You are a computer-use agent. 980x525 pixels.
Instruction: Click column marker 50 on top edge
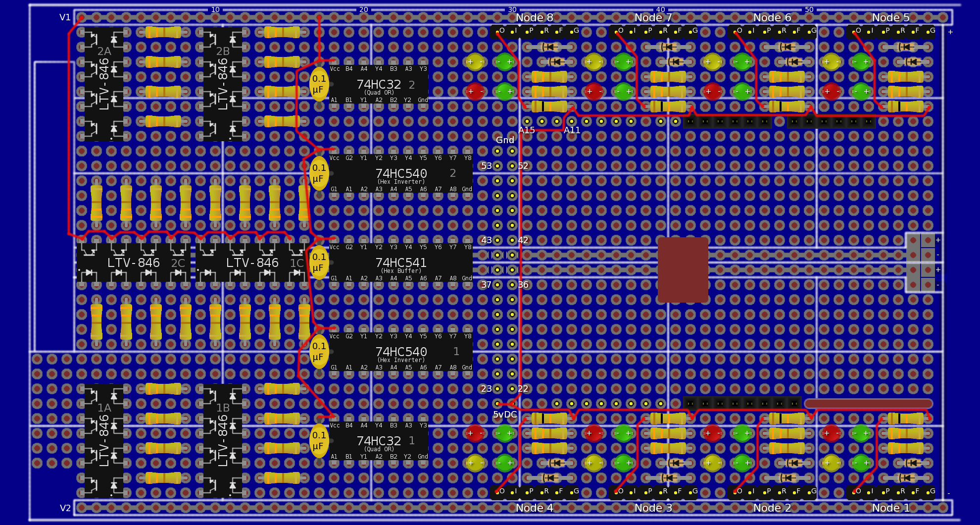tap(809, 9)
